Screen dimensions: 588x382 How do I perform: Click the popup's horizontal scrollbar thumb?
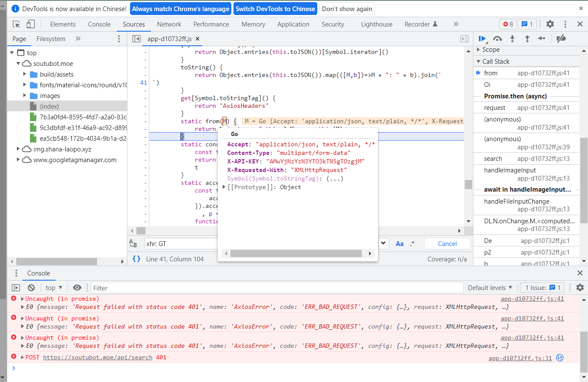(296, 253)
